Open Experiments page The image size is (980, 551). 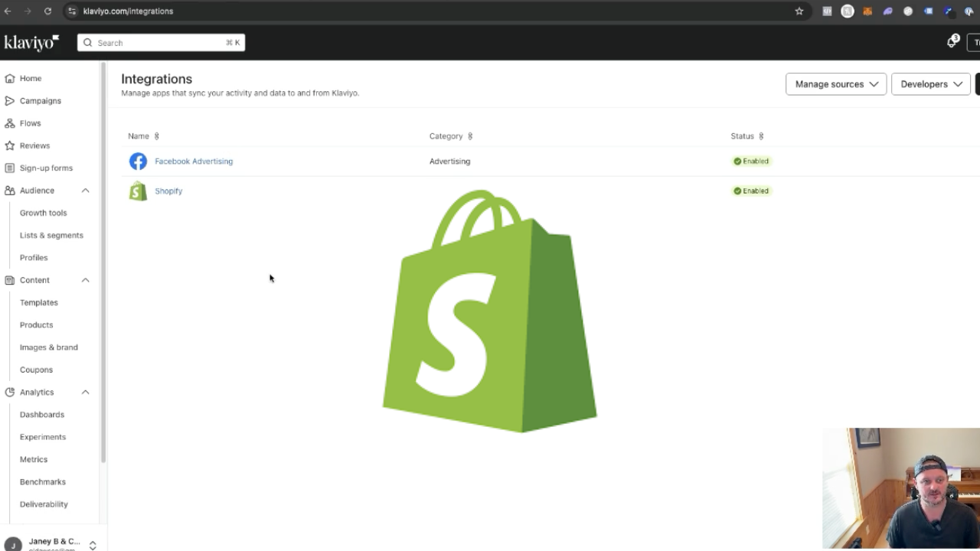[x=43, y=437]
